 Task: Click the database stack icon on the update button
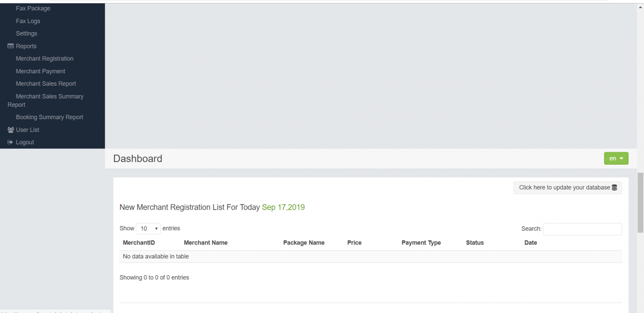(614, 187)
